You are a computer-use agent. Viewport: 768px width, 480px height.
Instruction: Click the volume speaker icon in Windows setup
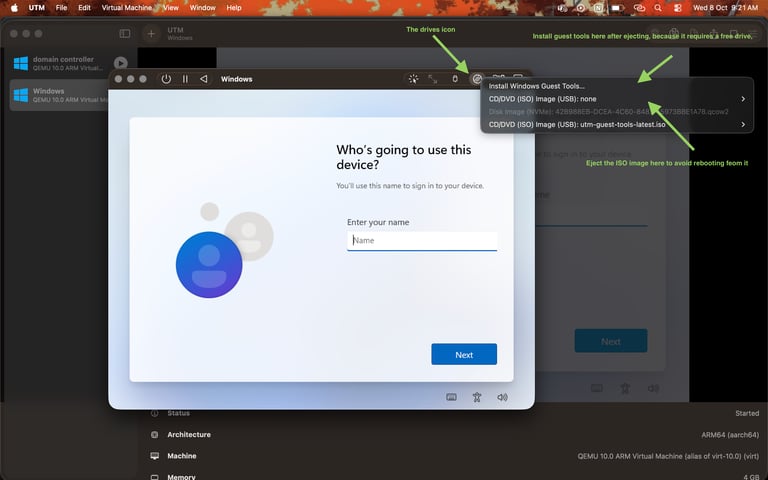click(x=502, y=397)
